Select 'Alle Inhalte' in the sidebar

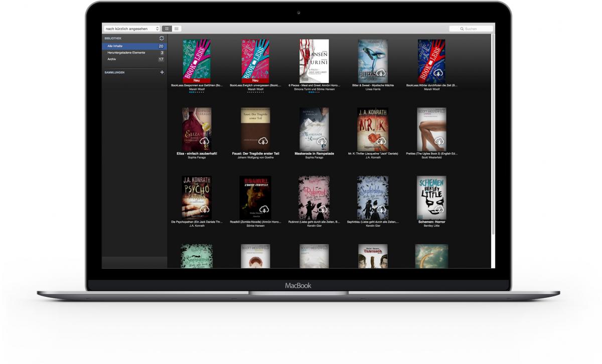point(134,46)
